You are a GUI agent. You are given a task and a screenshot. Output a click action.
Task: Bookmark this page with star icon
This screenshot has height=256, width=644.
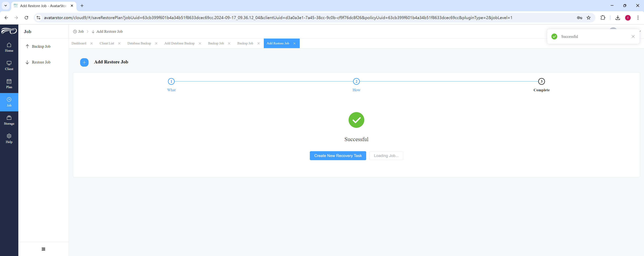coord(589,18)
